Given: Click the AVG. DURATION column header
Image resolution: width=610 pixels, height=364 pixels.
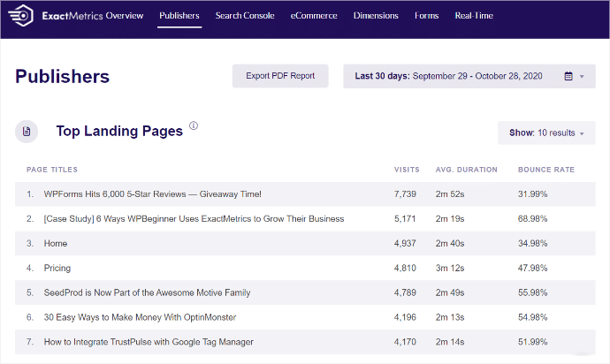Looking at the screenshot, I should coord(467,170).
